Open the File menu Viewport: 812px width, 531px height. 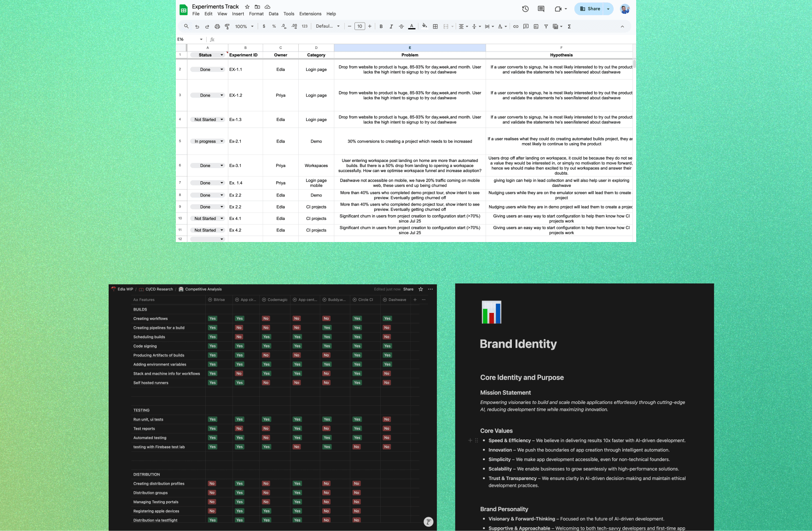tap(196, 14)
